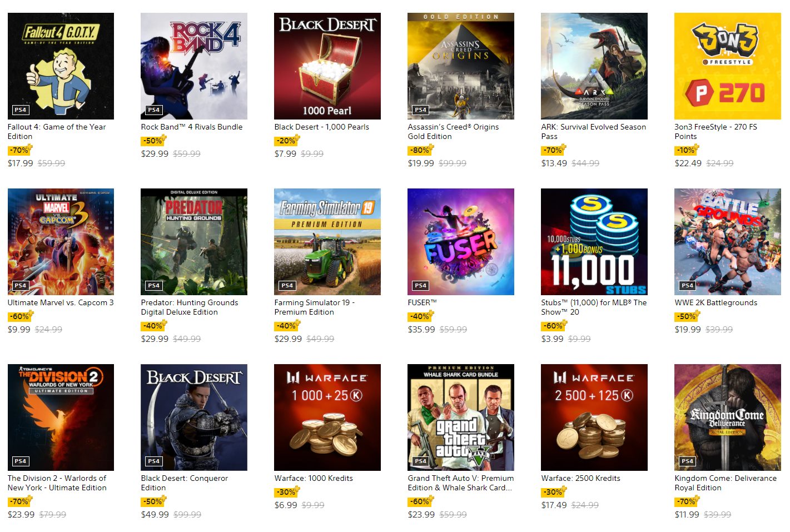Select the Black Desert 1000 Pearl image
The width and height of the screenshot is (790, 532).
pos(327,66)
